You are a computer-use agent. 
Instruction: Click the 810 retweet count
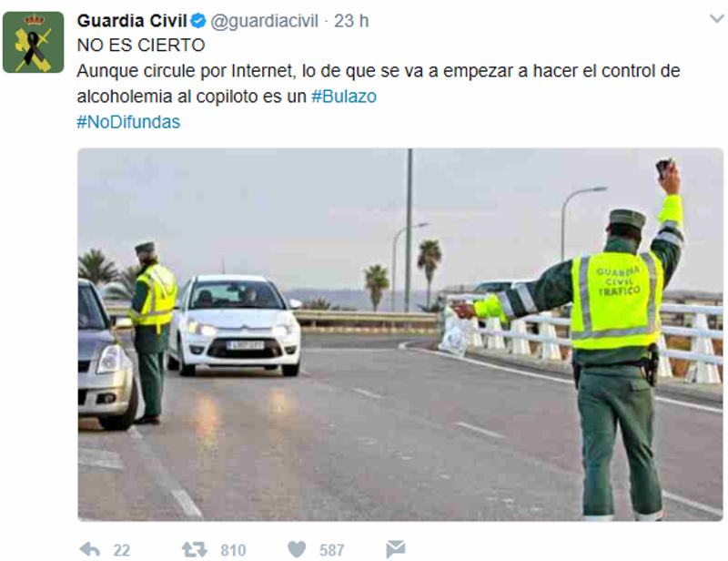point(233,550)
